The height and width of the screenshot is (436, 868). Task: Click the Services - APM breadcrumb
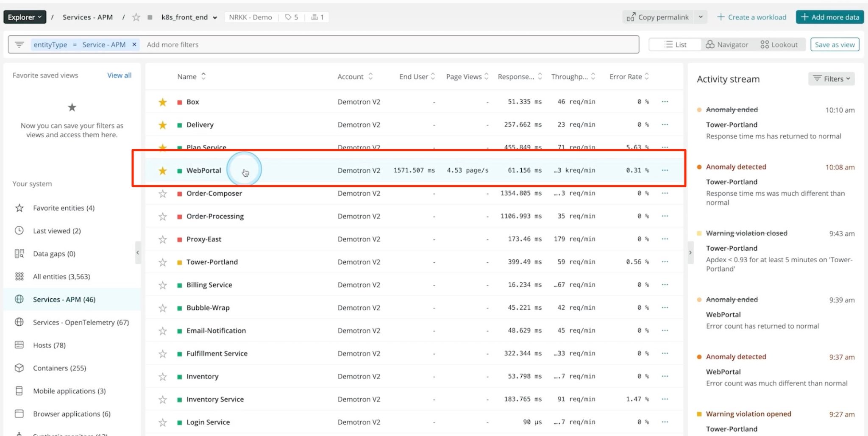click(87, 17)
